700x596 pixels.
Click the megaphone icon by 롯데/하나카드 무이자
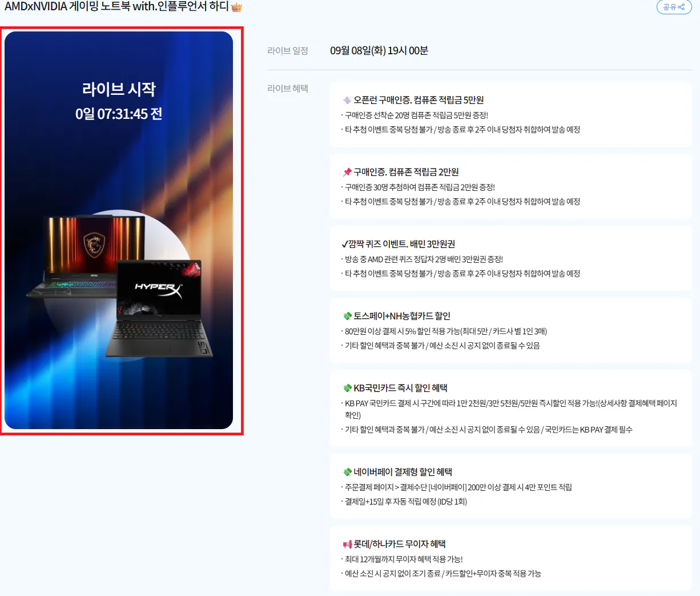coord(347,544)
